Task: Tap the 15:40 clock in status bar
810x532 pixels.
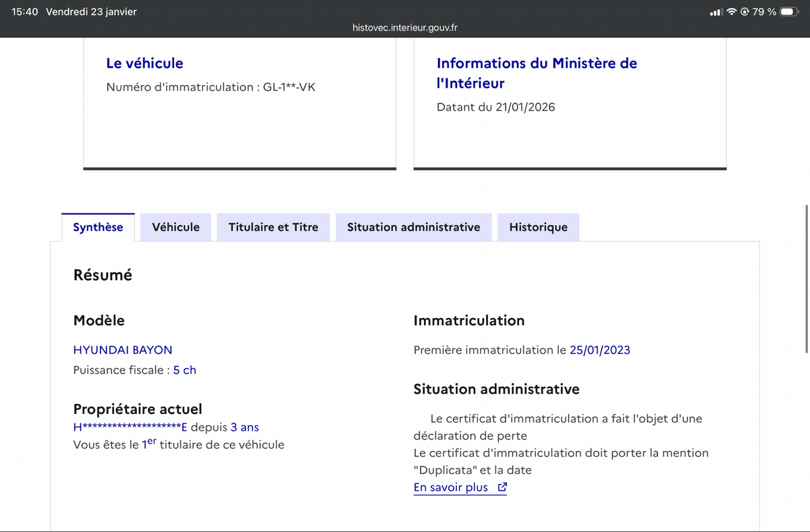Action: point(25,12)
